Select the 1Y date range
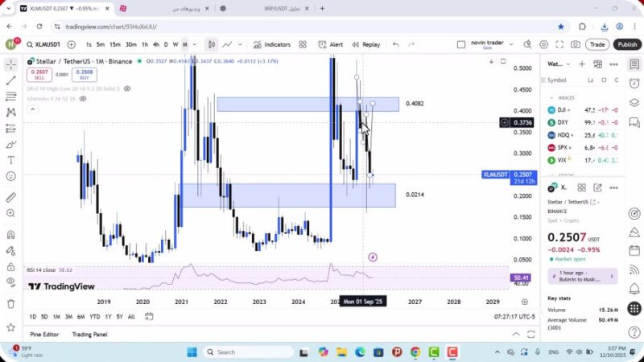The height and width of the screenshot is (362, 644). tap(107, 316)
